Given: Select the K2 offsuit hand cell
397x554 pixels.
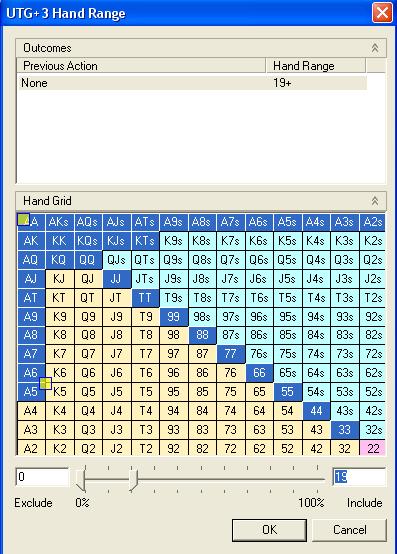Looking at the screenshot, I should pyautogui.click(x=60, y=448).
